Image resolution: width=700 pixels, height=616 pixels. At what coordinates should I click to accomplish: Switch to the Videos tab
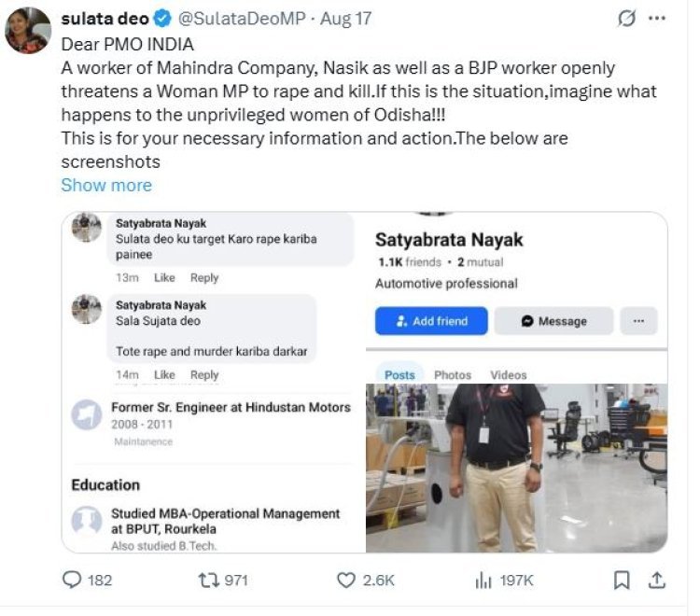coord(508,374)
